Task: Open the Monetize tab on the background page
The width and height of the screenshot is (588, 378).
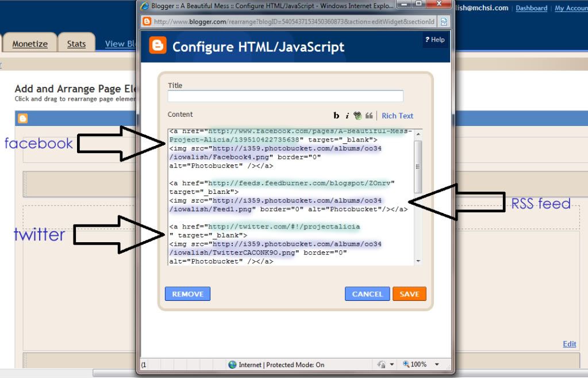Action: pos(30,44)
